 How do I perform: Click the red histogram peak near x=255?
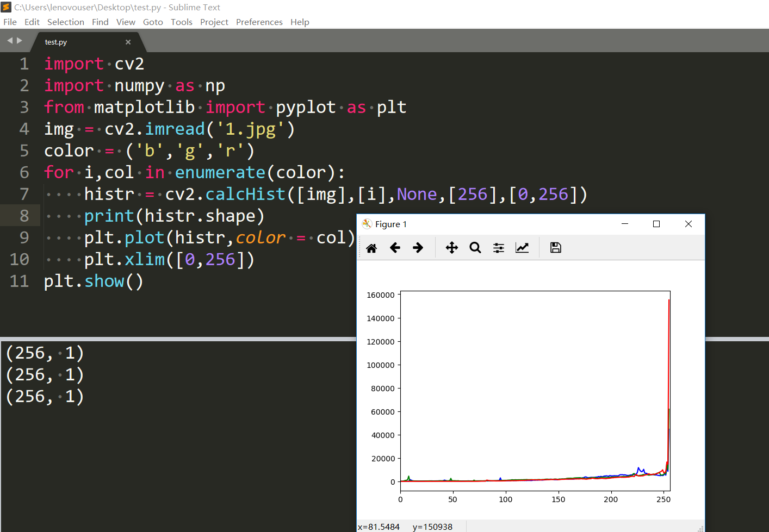[x=669, y=302]
